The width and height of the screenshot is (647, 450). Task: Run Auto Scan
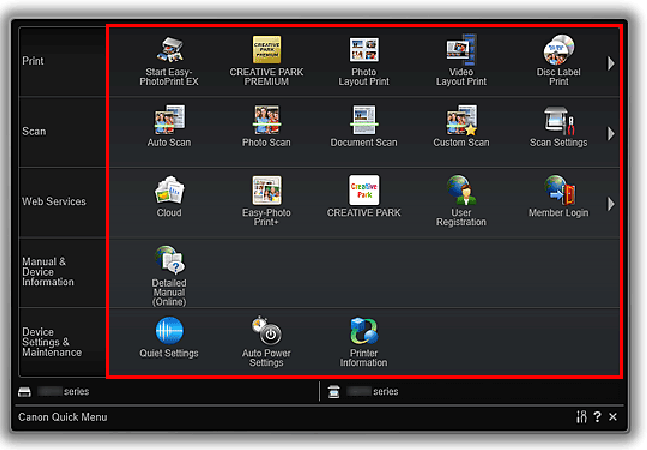(169, 126)
